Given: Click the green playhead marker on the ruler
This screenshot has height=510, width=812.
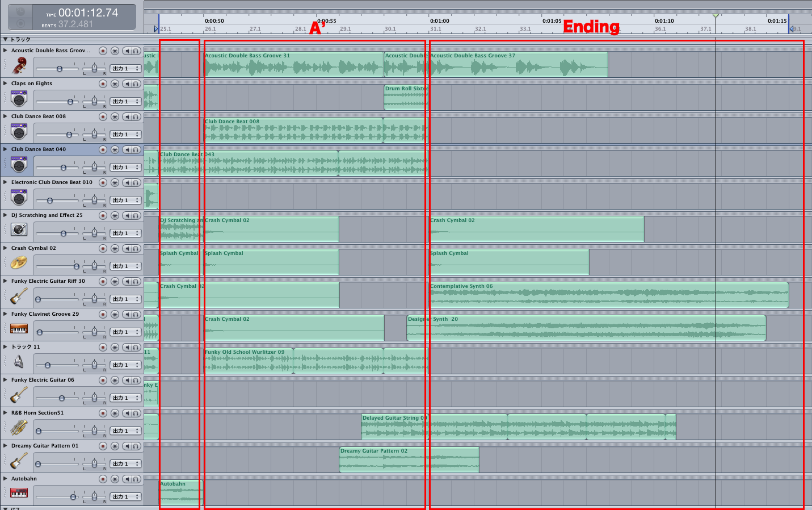Looking at the screenshot, I should (x=716, y=16).
